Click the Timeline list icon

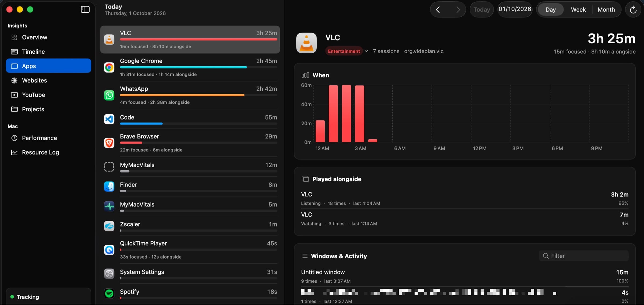click(x=14, y=52)
